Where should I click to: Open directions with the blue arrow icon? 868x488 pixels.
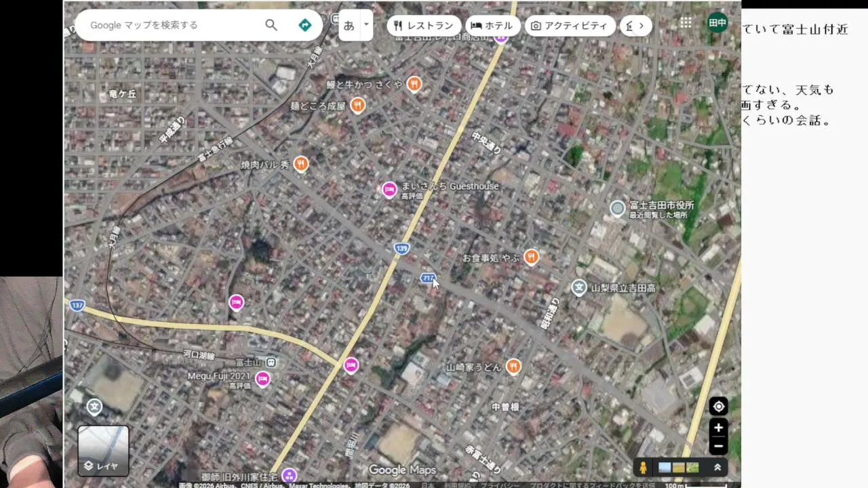(305, 25)
